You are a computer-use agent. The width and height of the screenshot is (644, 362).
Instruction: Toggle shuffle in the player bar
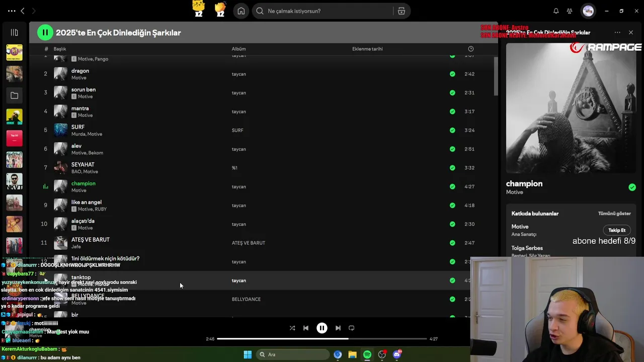(292, 328)
